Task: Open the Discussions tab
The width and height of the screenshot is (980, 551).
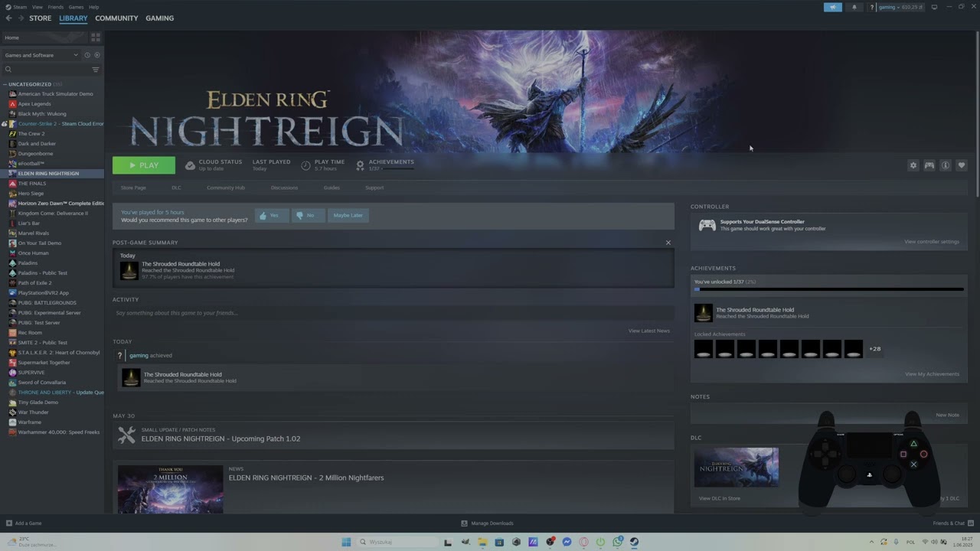Action: [284, 187]
